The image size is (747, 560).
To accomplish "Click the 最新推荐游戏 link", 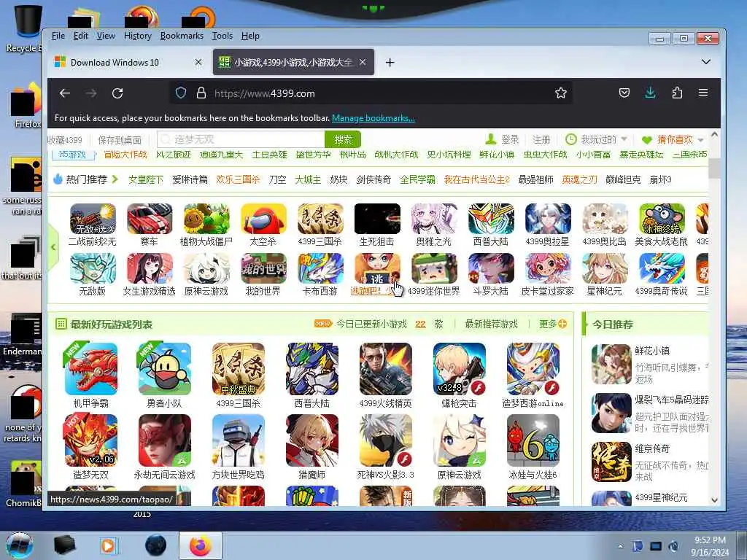I will [x=491, y=324].
